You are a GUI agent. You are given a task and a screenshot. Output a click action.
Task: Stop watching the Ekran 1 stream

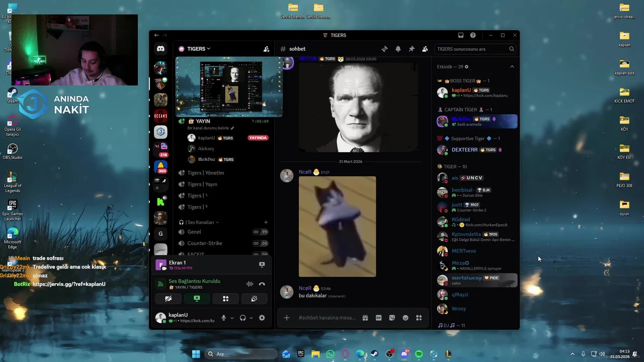coord(262,264)
